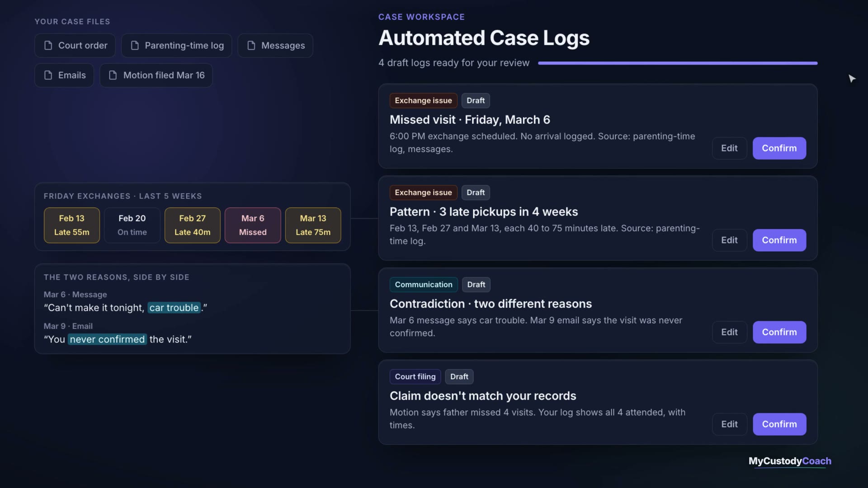Open the Emails case file
868x488 pixels.
point(64,75)
